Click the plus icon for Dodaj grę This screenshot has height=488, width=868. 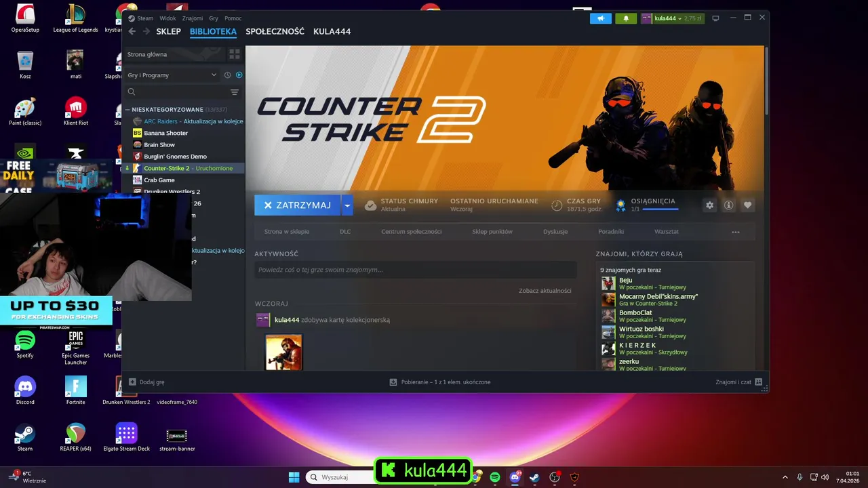point(132,382)
